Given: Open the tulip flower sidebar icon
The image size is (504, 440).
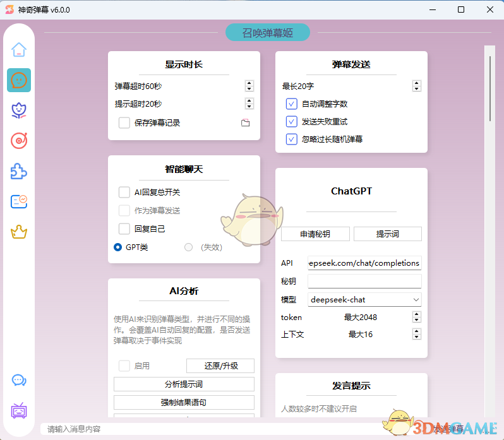Looking at the screenshot, I should [x=19, y=110].
